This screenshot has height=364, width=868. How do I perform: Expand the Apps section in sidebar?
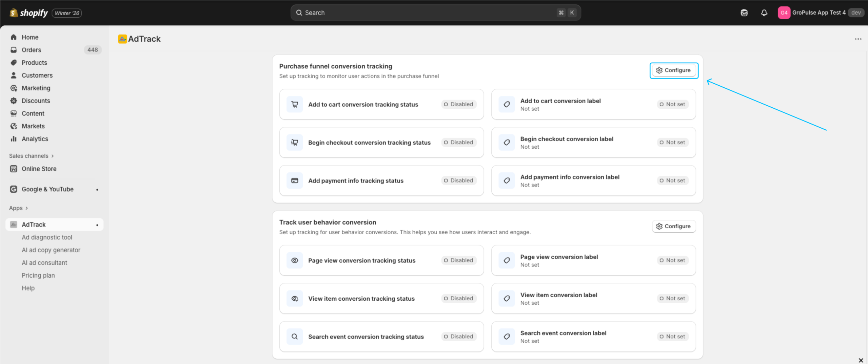18,208
